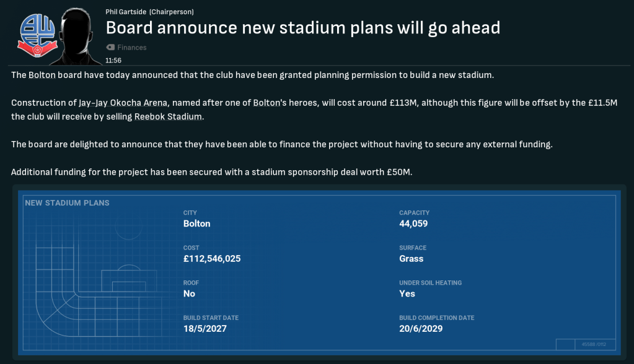This screenshot has width=634, height=364.
Task: Click the New Stadium Plans heading
Action: tap(67, 203)
